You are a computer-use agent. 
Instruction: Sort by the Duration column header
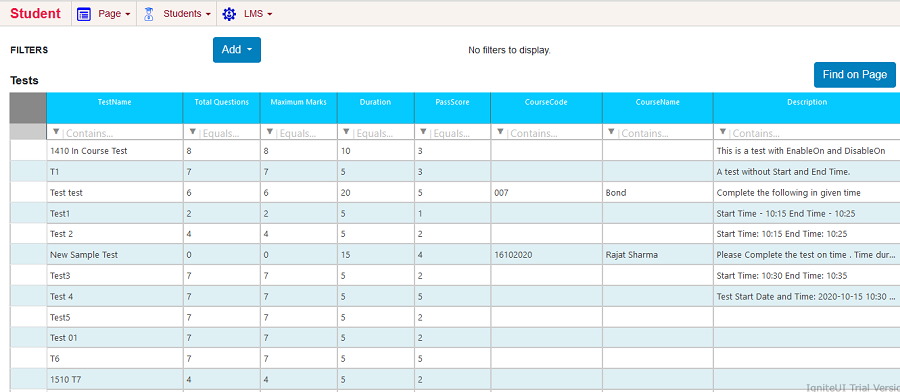coord(375,108)
